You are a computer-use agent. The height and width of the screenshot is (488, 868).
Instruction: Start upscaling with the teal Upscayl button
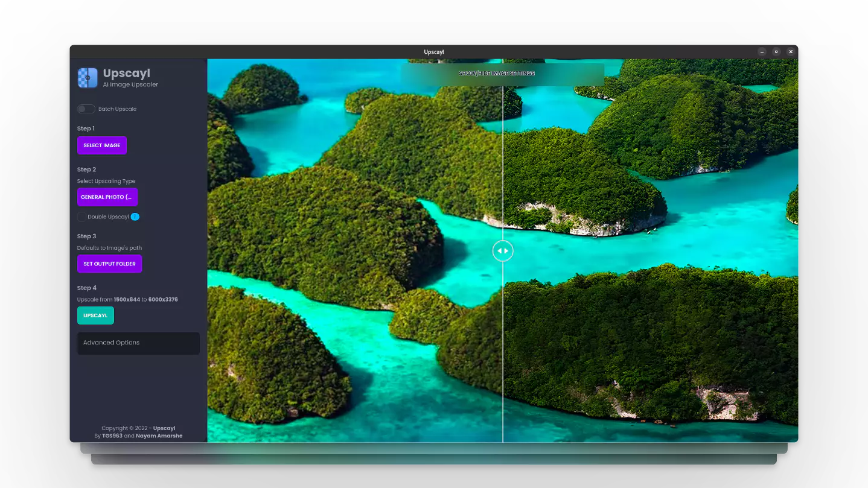[x=95, y=315]
